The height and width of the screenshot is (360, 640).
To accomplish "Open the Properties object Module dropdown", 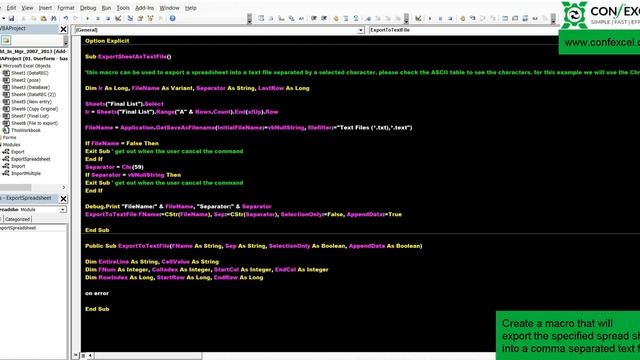I will point(63,209).
